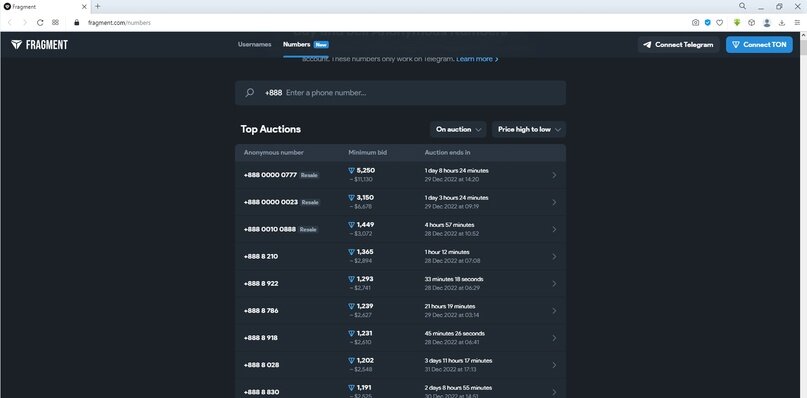Image resolution: width=807 pixels, height=398 pixels.
Task: Open the Price high to low sort dropdown
Action: (529, 129)
